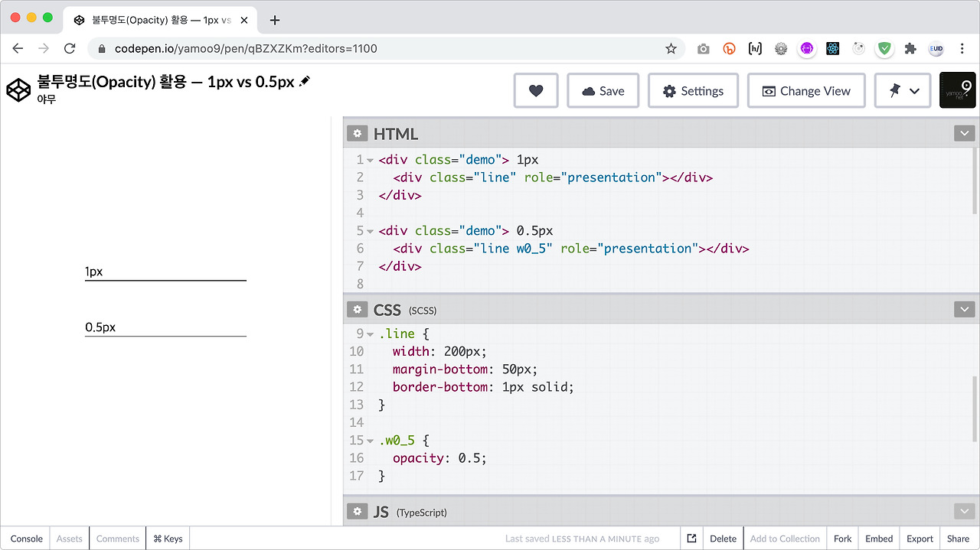This screenshot has height=550, width=980.
Task: Expand the CSS editor dropdown chevron
Action: [x=963, y=310]
